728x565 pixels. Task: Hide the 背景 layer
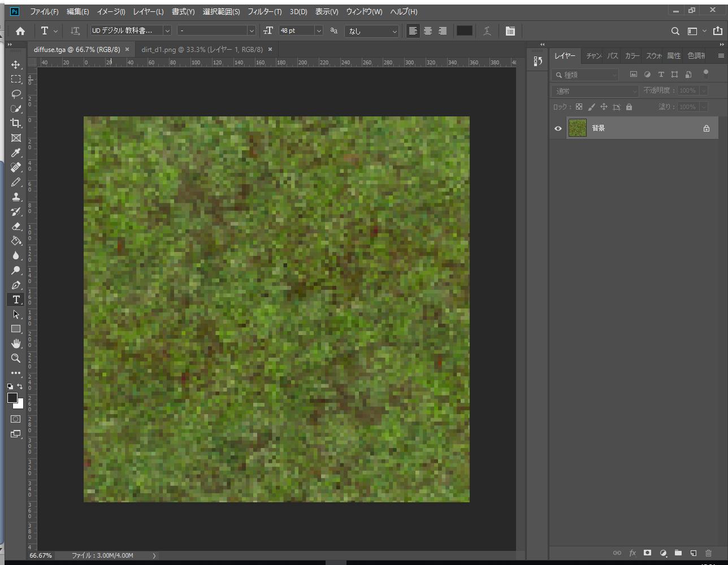tap(558, 128)
